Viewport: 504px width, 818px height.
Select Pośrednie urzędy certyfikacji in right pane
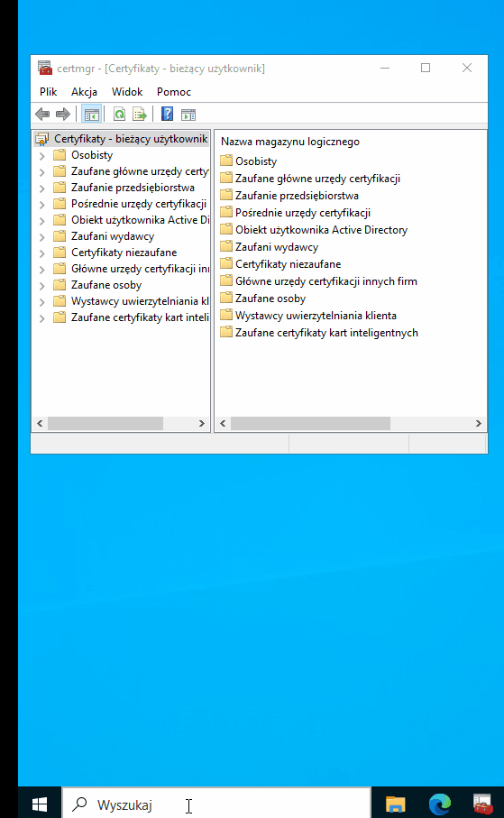pos(303,213)
